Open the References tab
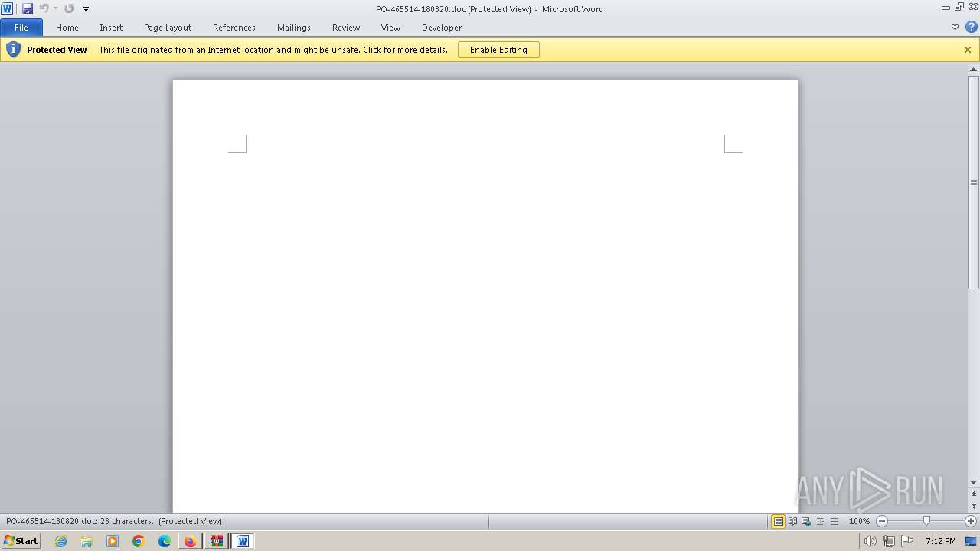980x551 pixels. (x=234, y=28)
